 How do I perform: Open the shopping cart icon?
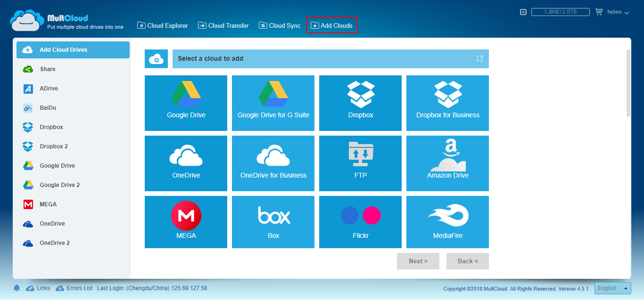pos(599,12)
